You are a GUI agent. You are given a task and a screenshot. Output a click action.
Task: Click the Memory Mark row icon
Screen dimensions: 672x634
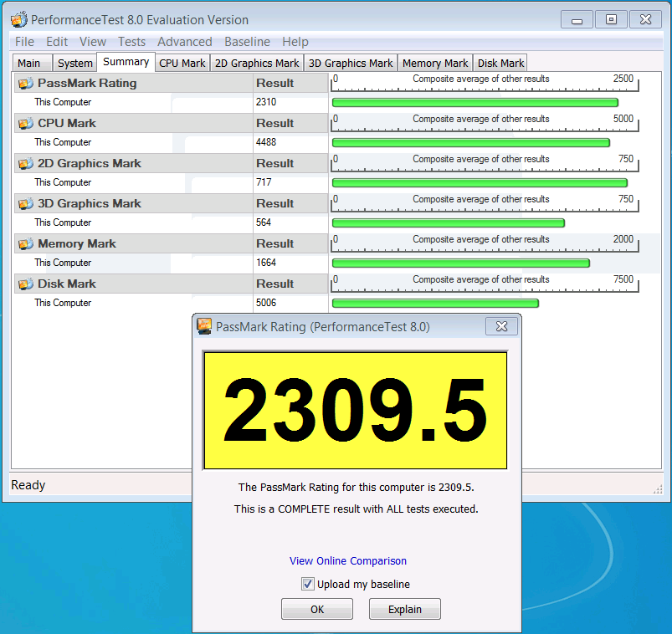point(26,243)
